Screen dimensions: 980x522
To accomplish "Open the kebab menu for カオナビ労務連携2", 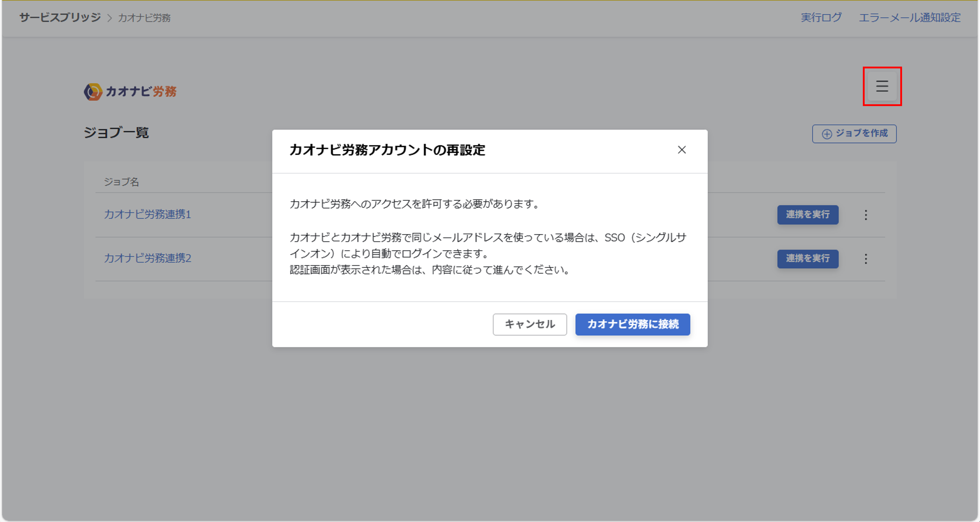I will pos(866,259).
